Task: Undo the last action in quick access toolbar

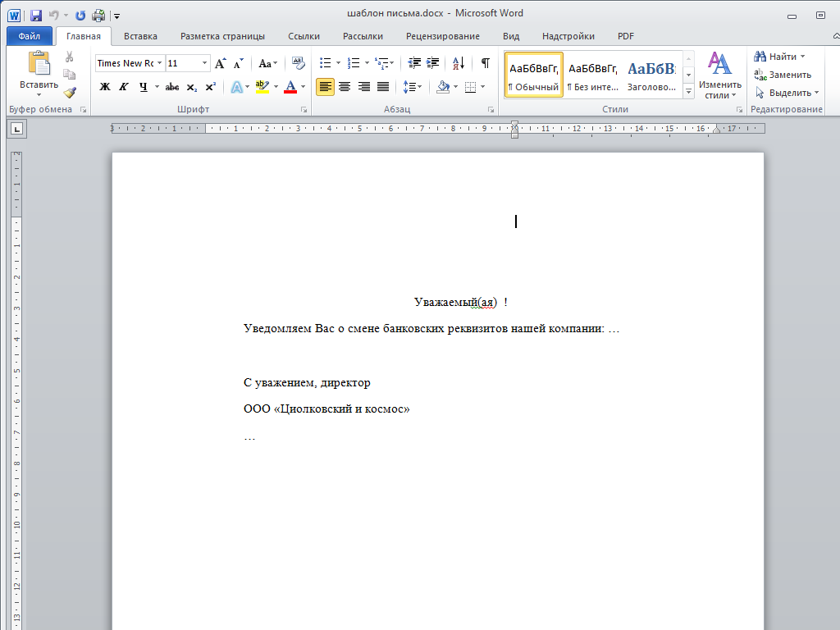Action: [x=53, y=16]
